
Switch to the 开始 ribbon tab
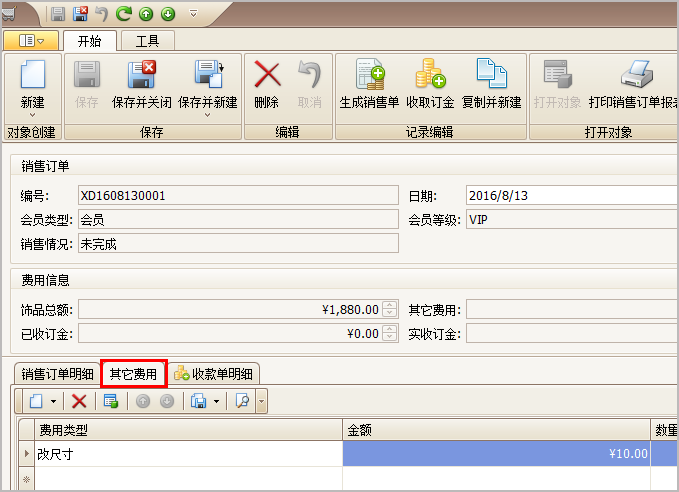pyautogui.click(x=90, y=41)
